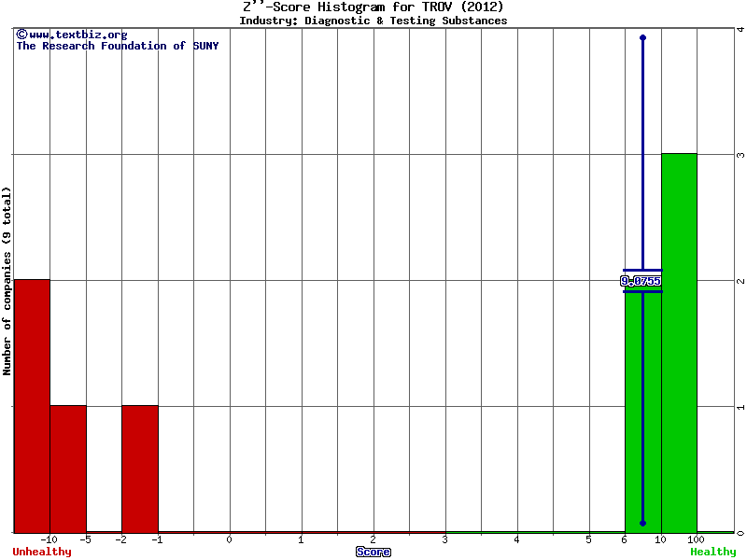747x560 pixels.
Task: Click the '4' right y-axis tick label
Action: pos(740,30)
